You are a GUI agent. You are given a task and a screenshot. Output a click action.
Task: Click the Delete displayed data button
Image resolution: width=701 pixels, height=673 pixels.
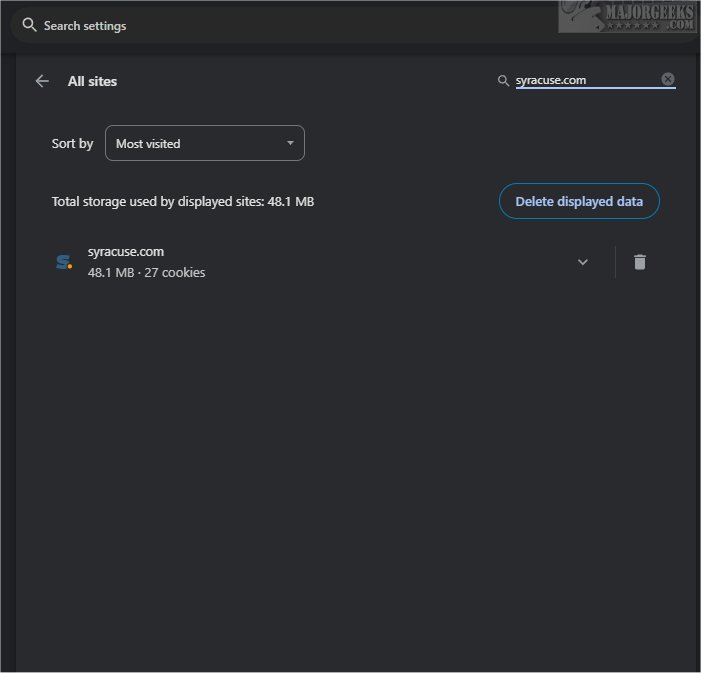pos(579,201)
